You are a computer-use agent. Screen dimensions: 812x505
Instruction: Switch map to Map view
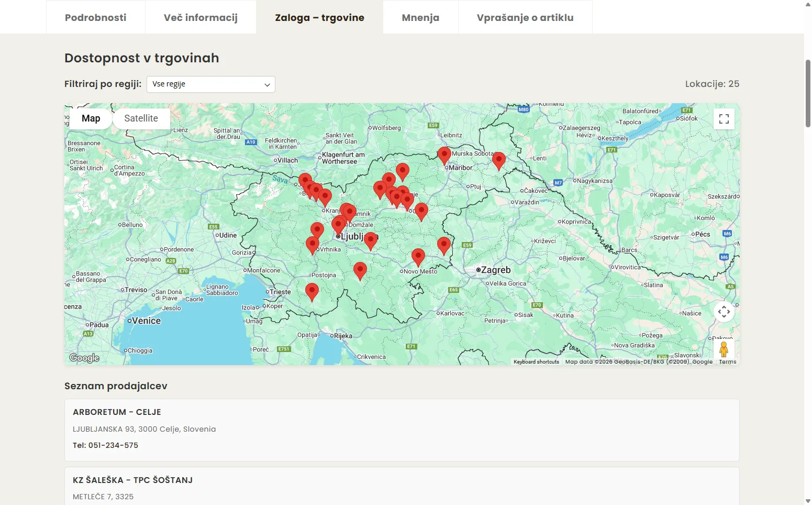coord(91,118)
